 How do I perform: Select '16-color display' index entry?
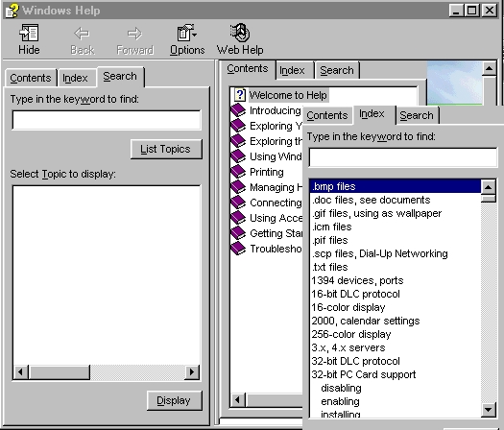click(395, 307)
